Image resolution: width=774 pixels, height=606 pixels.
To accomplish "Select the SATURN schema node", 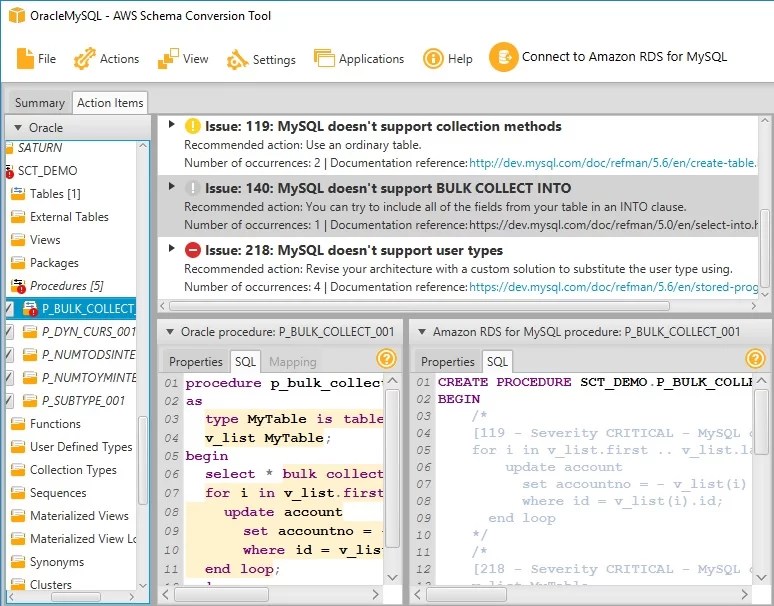I will coord(40,148).
